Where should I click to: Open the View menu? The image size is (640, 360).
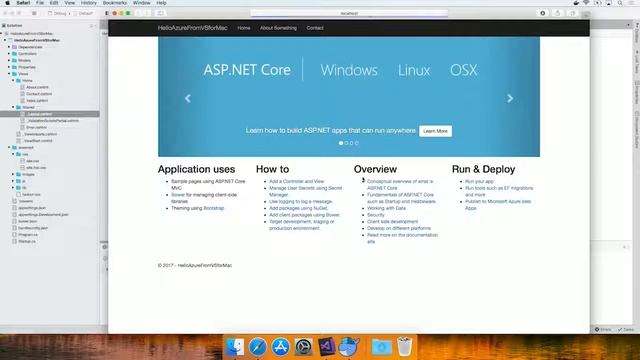click(70, 3)
